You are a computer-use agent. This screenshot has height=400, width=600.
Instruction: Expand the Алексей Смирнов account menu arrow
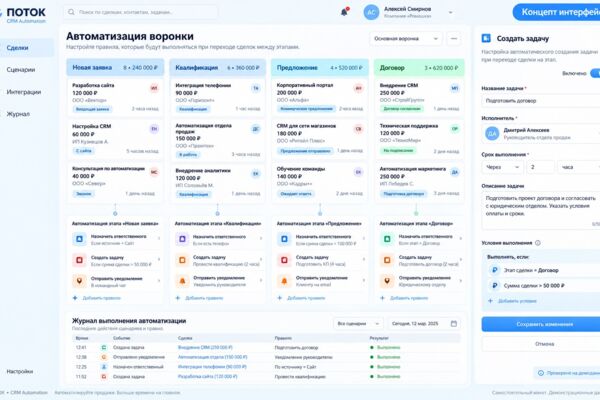click(x=450, y=13)
